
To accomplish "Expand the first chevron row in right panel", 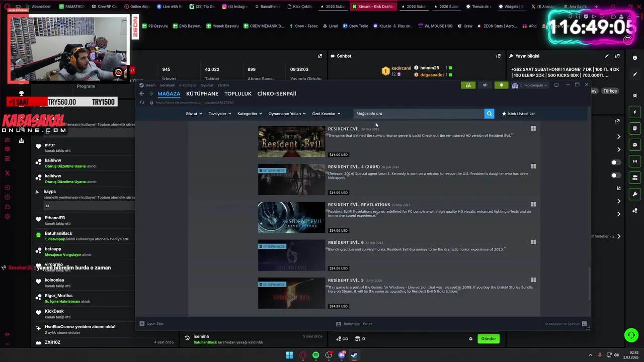I will 619,136.
